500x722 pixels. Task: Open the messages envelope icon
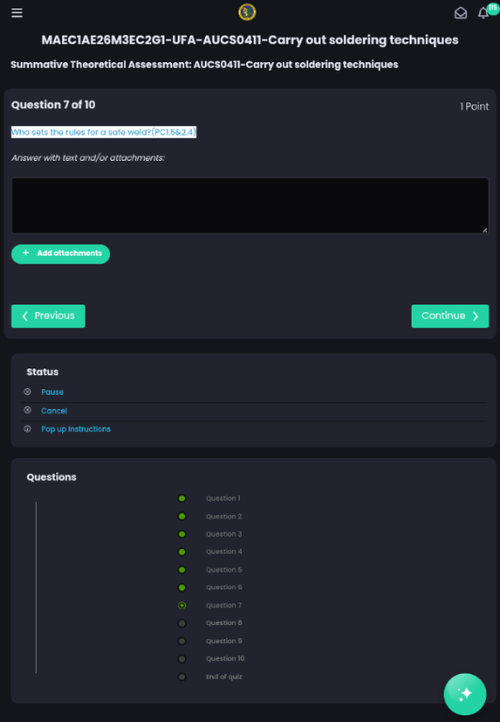click(x=460, y=13)
